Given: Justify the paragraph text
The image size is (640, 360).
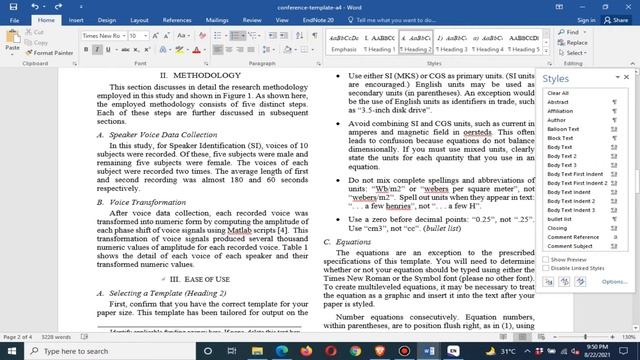Looking at the screenshot, I should (251, 50).
